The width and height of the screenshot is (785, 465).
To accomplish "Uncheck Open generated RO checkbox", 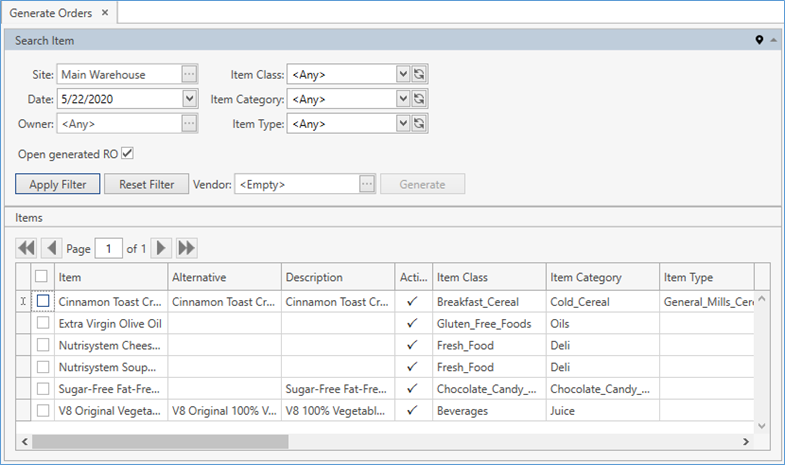I will (127, 154).
